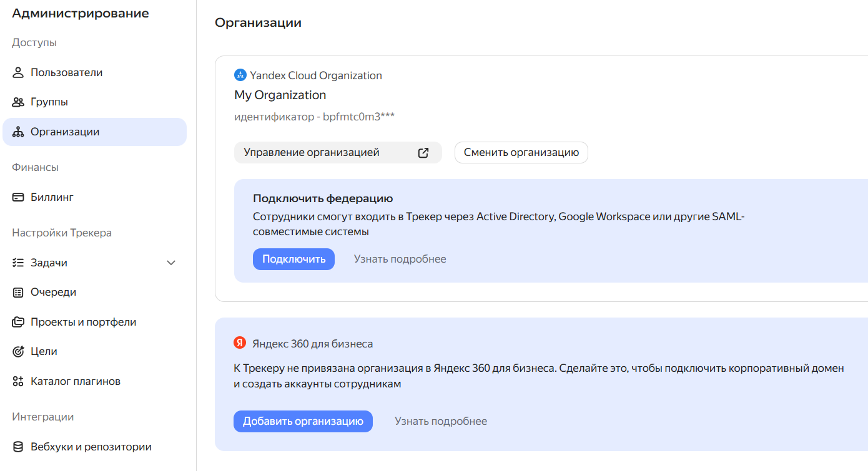Screen dimensions: 868x471
Task: Click Узнать подробнее in Яндекс 360 card
Action: point(441,421)
